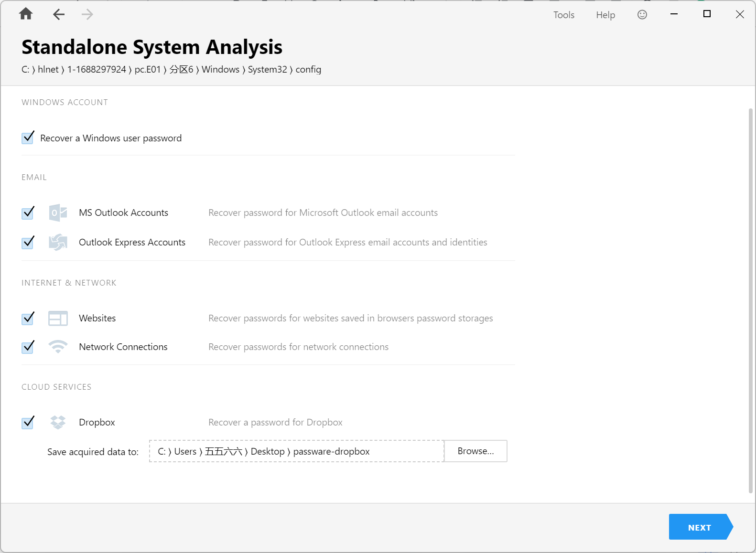This screenshot has height=553, width=756.
Task: Click the 'Websites' label
Action: [97, 318]
